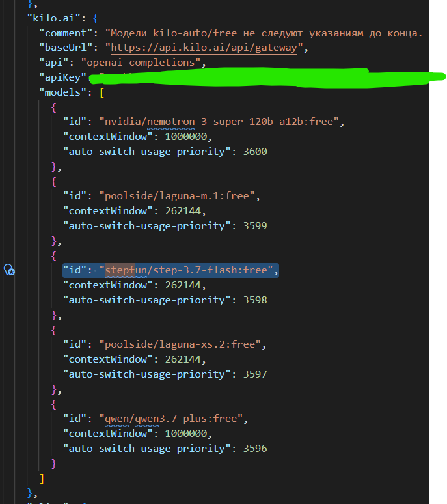Click the priority value 3597
447x504 pixels.
(x=255, y=374)
